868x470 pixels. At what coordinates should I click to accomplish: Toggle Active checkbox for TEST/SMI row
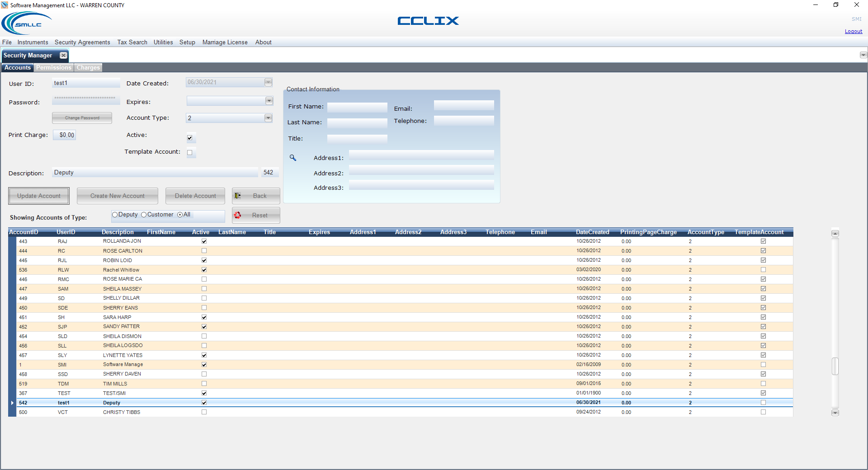coord(204,393)
